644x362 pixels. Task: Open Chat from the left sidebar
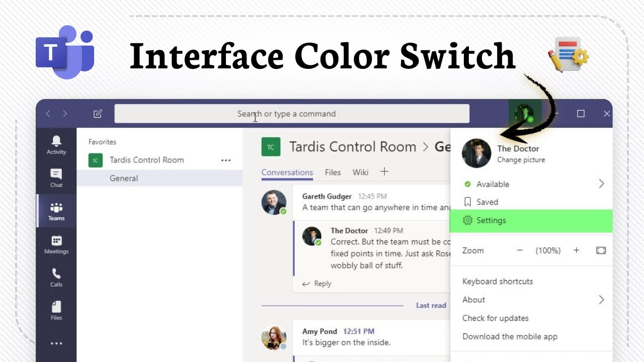point(56,178)
